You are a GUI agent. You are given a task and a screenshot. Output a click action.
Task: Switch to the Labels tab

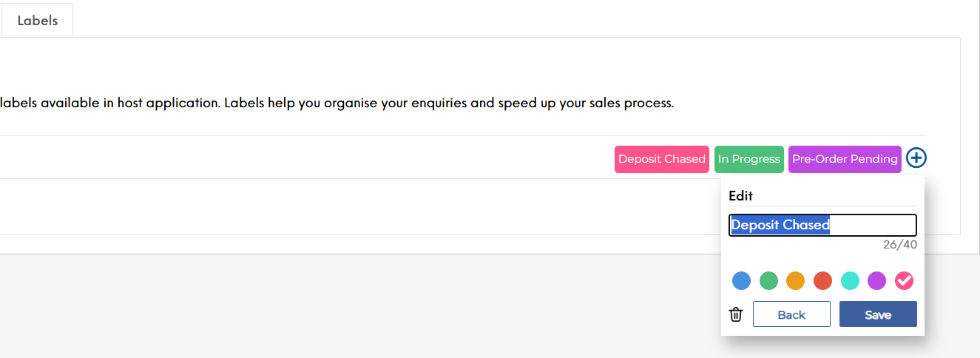tap(38, 21)
